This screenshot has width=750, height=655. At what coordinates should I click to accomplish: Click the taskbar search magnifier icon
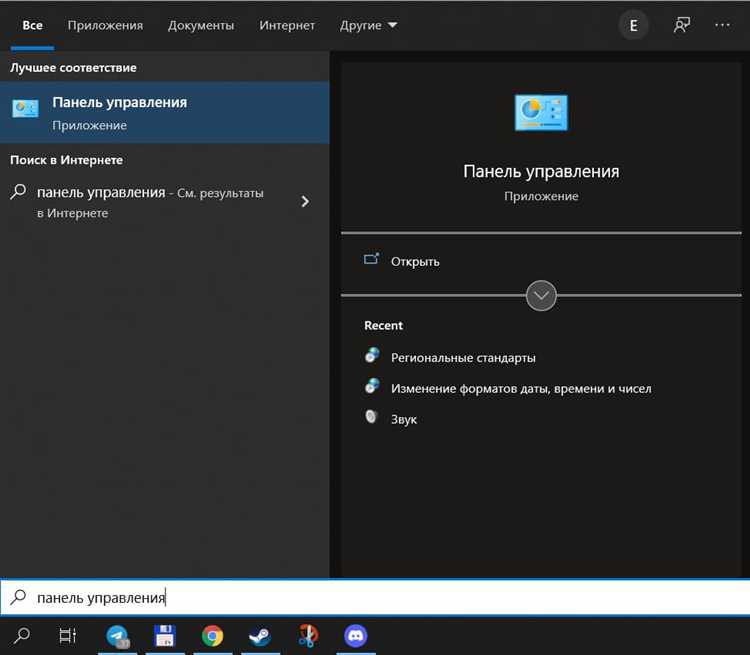(x=22, y=636)
